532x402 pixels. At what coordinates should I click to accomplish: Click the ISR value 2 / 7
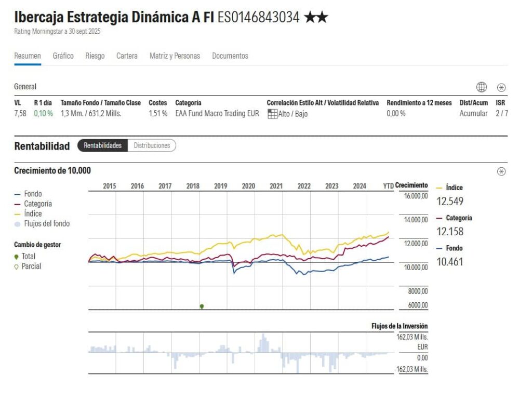tap(502, 114)
